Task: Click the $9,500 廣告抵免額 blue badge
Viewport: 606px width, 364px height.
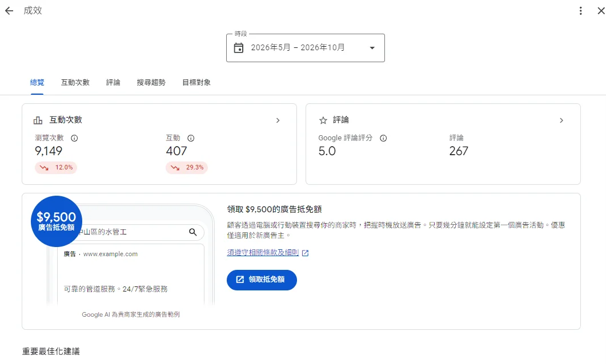Action: tap(57, 221)
